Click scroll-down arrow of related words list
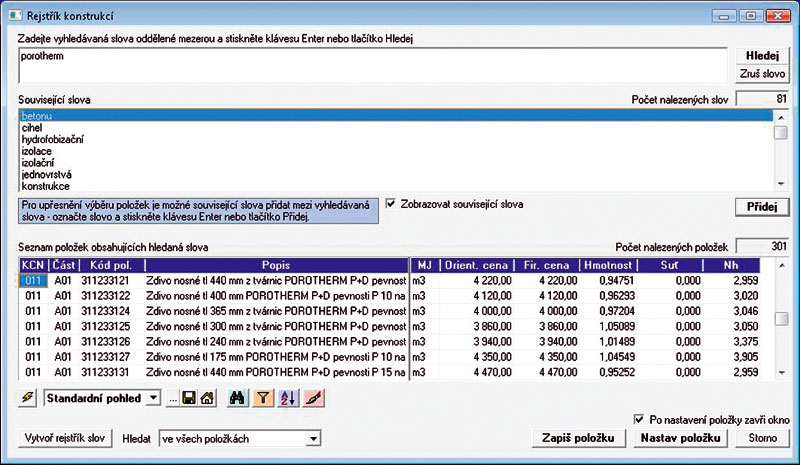The image size is (800, 465). 780,184
